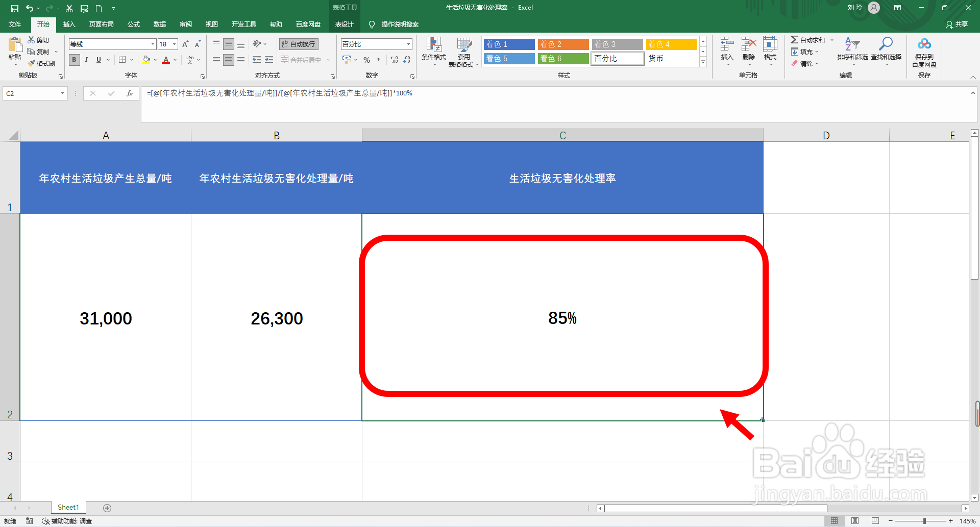Toggle Bold formatting button
The image size is (980, 527).
point(75,60)
